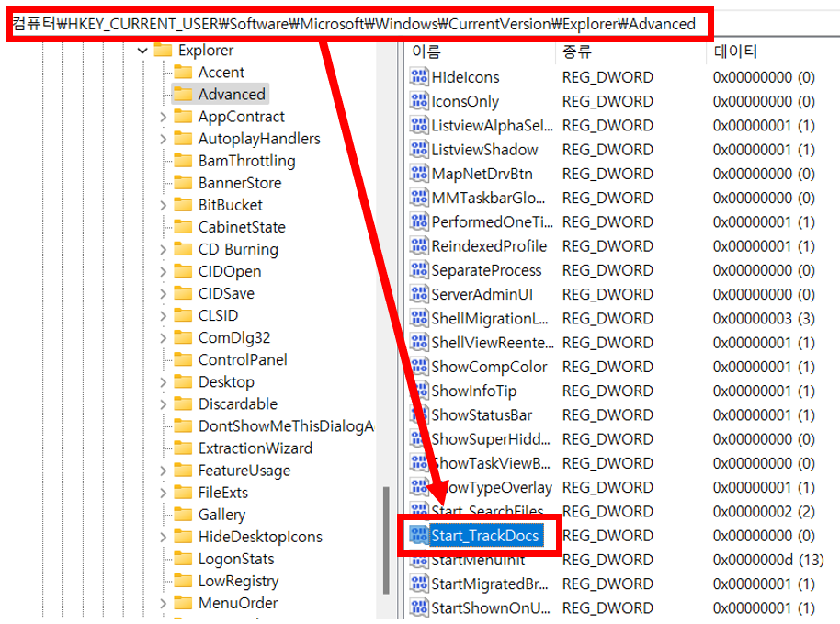Expand the CD Burning key
840x624 pixels.
pos(164,250)
